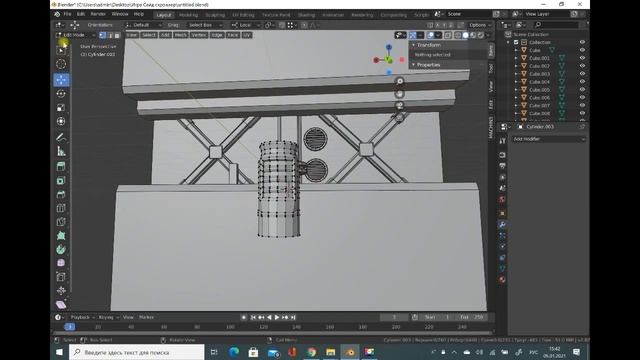Open the Add Modifier dropdown

tap(549, 139)
